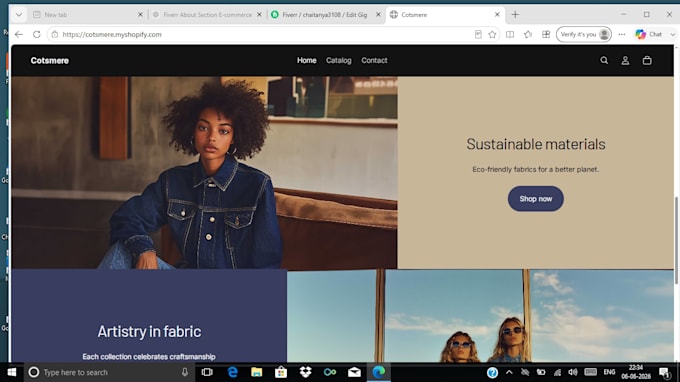Click the ENG language indicator
680x382 pixels.
(x=609, y=372)
